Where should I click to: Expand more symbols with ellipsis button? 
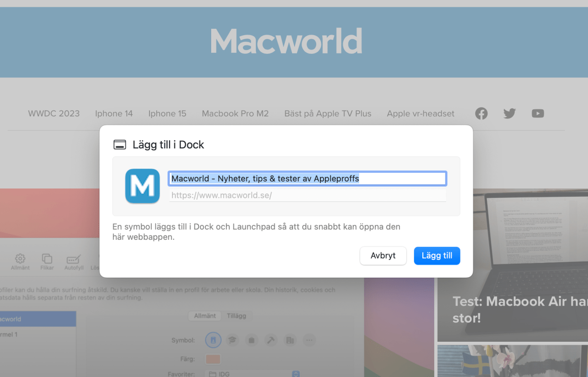309,340
